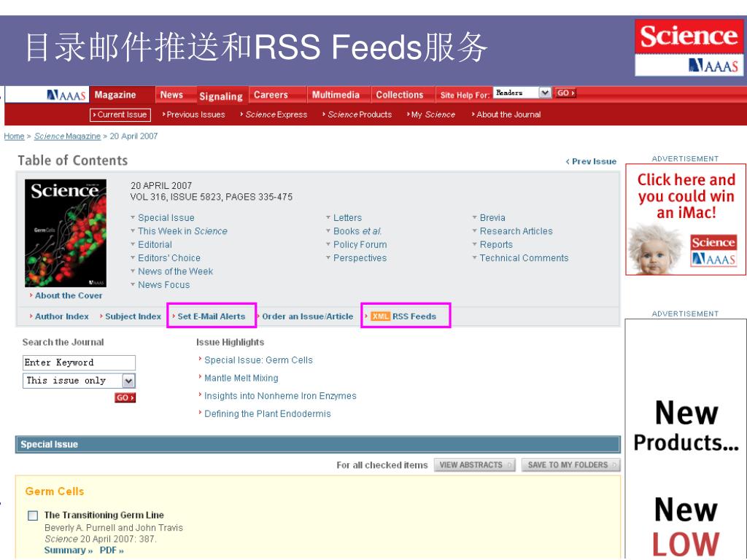Switch to the Signaling tab
Viewport: 747px width, 560px height.
tap(221, 96)
